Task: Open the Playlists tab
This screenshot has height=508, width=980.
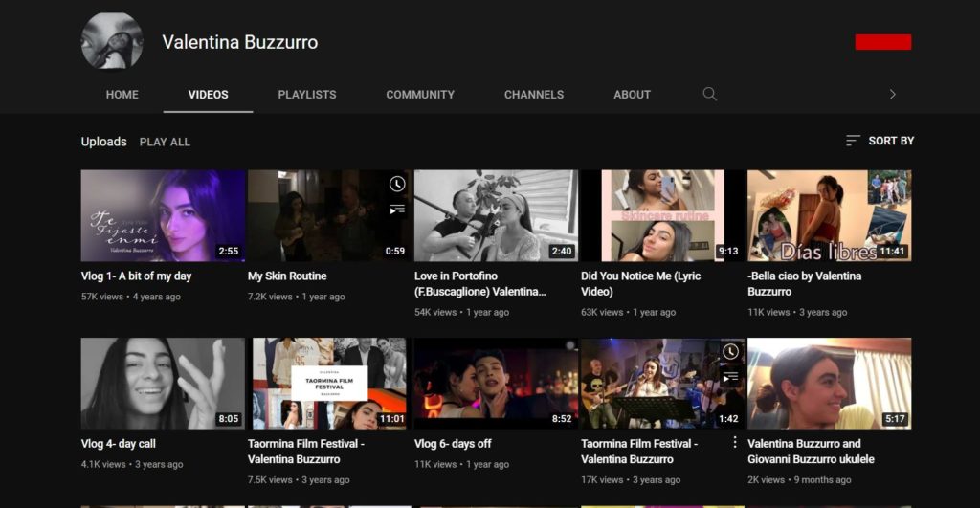Action: pyautogui.click(x=307, y=95)
